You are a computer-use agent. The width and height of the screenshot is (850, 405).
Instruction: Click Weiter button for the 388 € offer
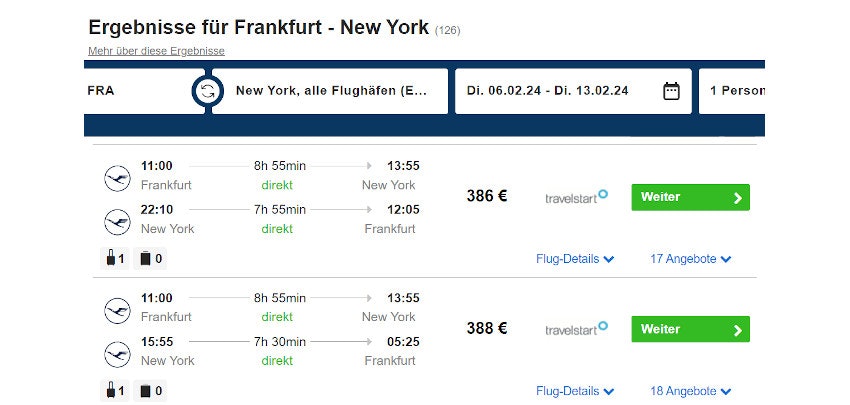tap(690, 329)
